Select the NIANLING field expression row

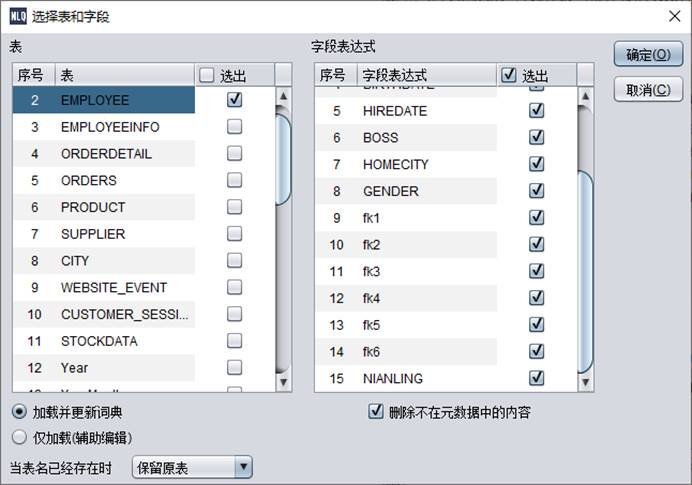click(x=392, y=378)
